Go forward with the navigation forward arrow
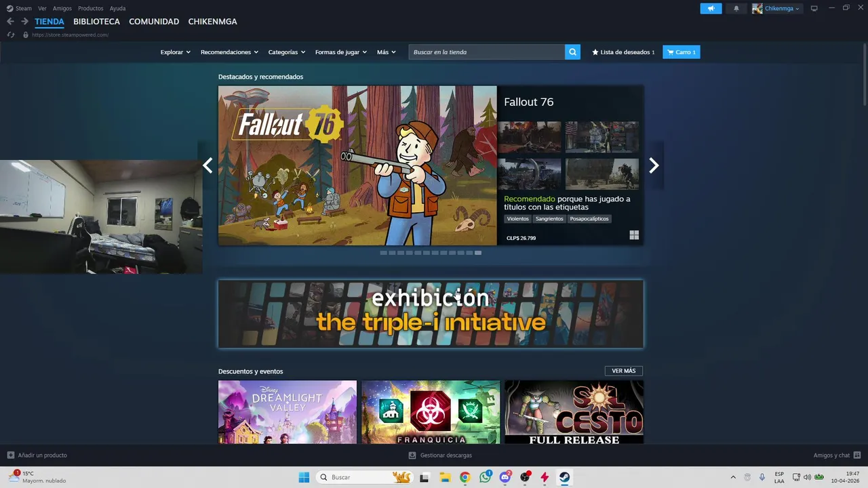 tap(24, 22)
